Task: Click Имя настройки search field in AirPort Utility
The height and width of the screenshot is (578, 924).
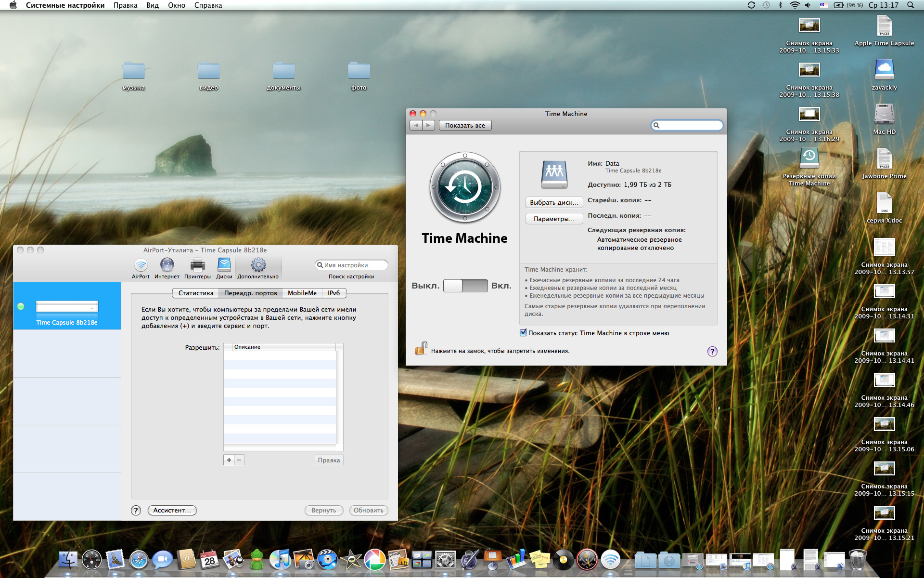Action: [351, 265]
